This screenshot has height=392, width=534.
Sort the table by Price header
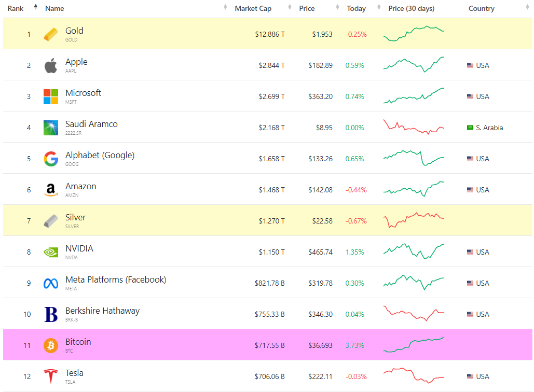307,8
